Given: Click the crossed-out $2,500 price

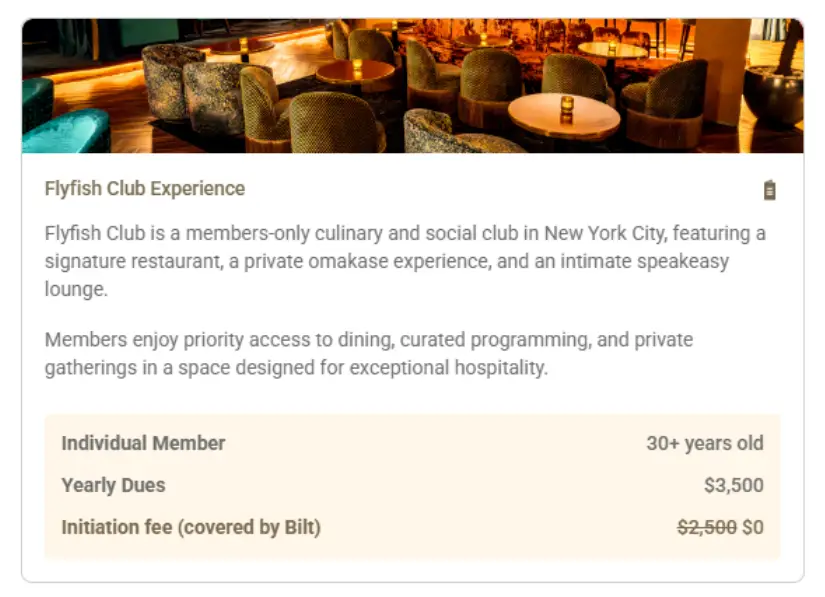Looking at the screenshot, I should [x=707, y=527].
